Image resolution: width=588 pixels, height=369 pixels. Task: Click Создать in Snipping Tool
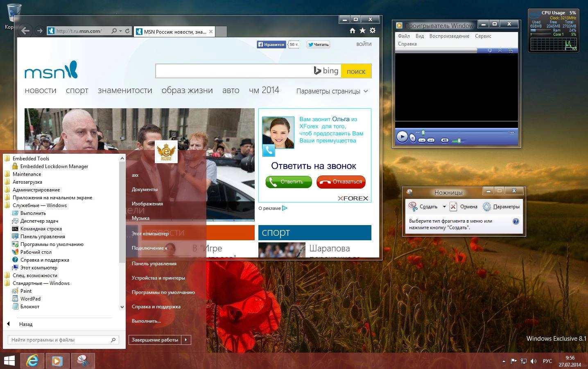coord(423,207)
